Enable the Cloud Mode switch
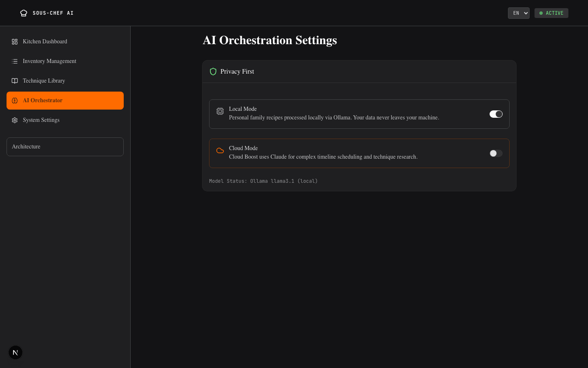 point(496,153)
